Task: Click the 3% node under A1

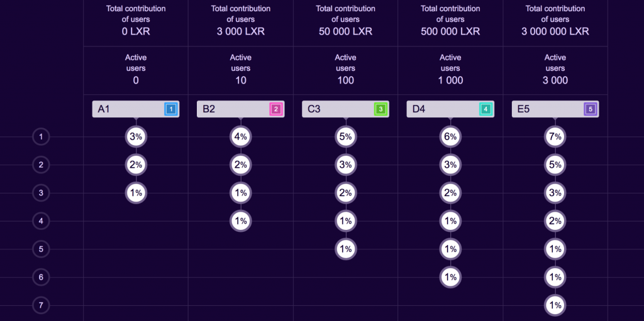Action: [x=136, y=136]
